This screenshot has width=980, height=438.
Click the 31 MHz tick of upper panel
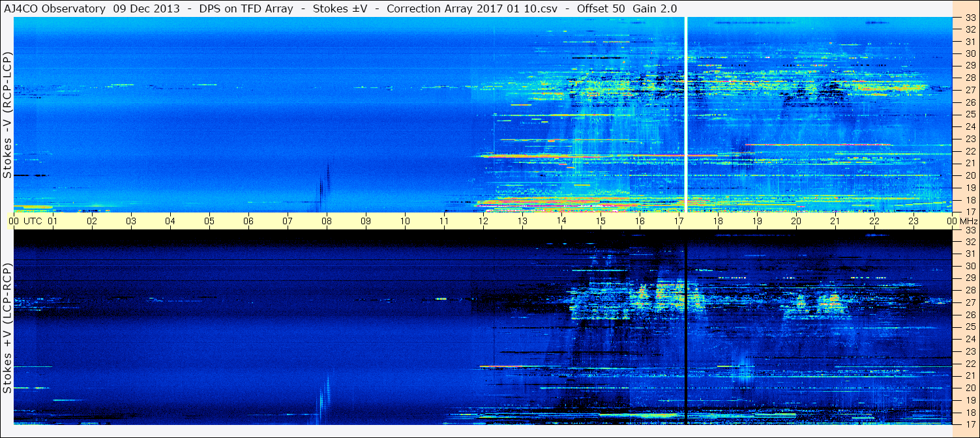coord(970,41)
